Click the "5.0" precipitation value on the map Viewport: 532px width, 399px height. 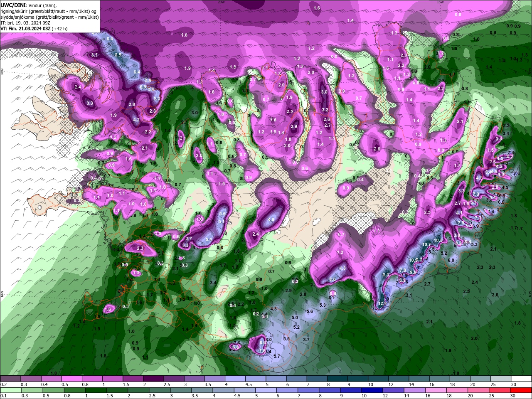(x=295, y=318)
